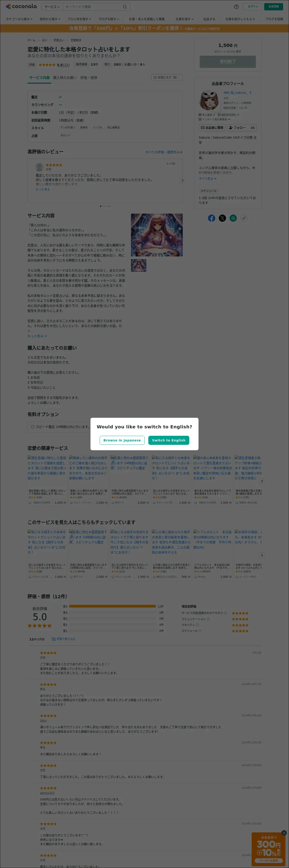Viewport: 289px width, 868px height.
Task: Expand the seller profile with すべて見る
Action: coord(208,179)
